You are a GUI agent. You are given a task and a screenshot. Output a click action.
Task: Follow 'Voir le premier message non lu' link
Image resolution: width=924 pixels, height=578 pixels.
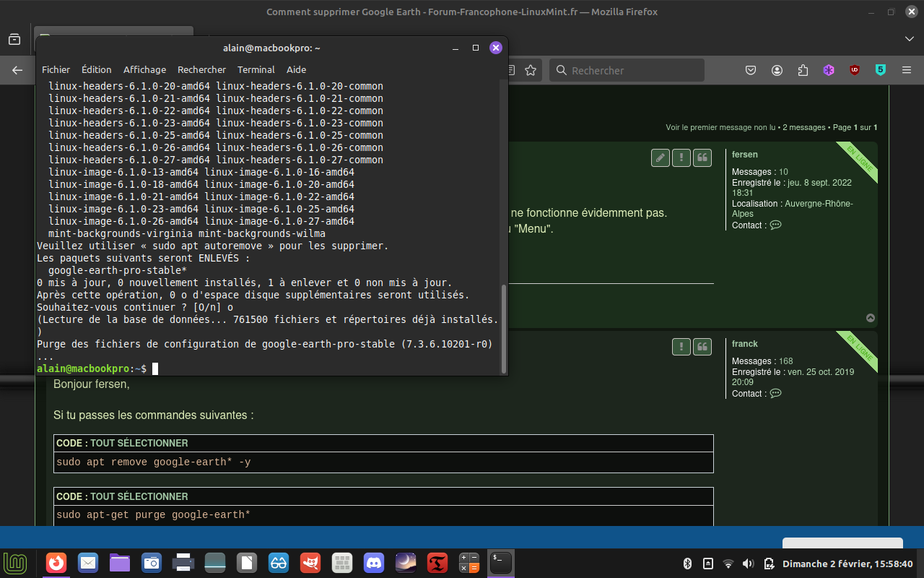pos(721,128)
